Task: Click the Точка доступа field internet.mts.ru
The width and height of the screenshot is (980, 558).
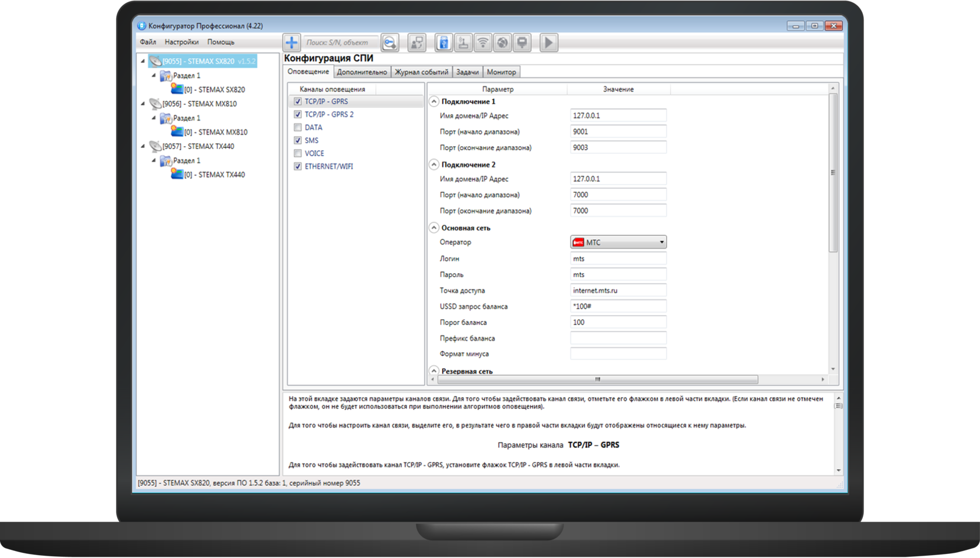Action: click(618, 290)
